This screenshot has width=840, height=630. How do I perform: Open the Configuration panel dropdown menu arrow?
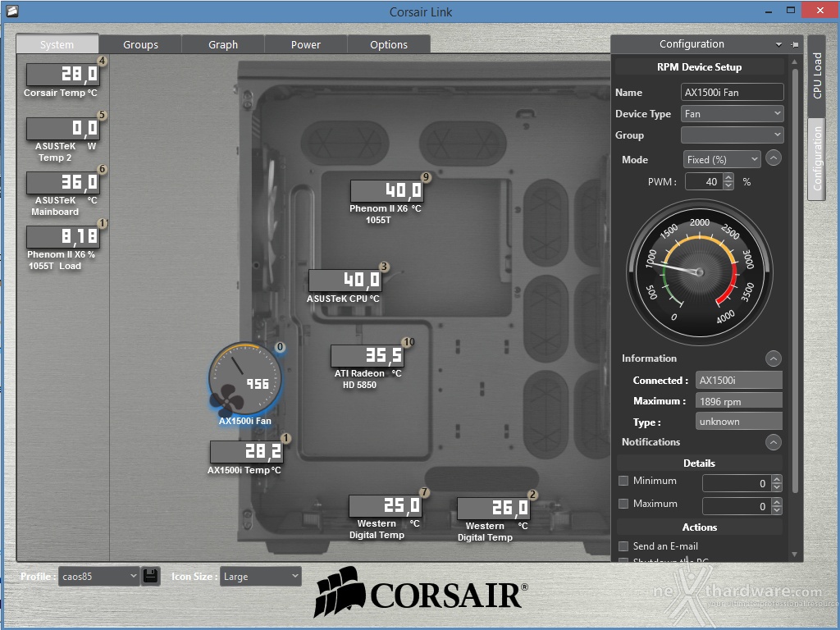click(x=779, y=44)
